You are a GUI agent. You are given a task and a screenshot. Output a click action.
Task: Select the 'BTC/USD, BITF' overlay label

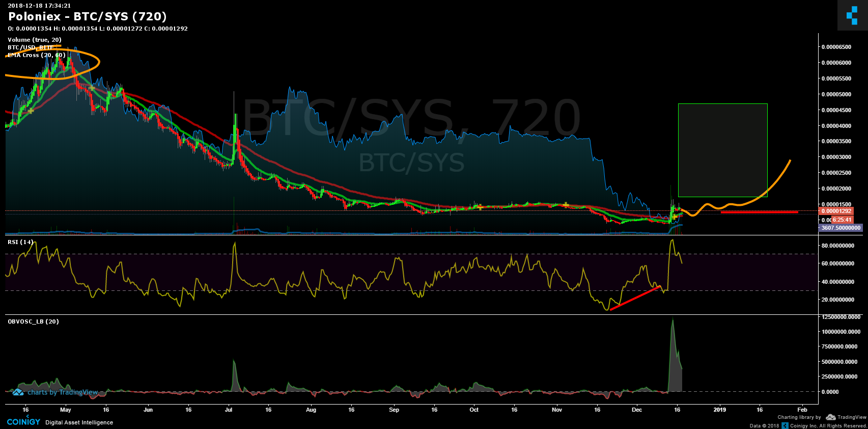pyautogui.click(x=31, y=47)
